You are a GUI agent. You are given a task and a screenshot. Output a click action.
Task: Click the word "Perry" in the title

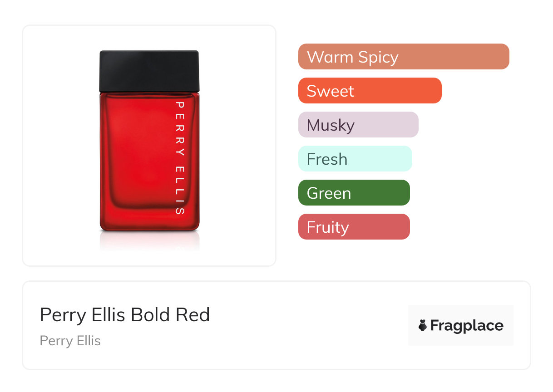tap(60, 315)
